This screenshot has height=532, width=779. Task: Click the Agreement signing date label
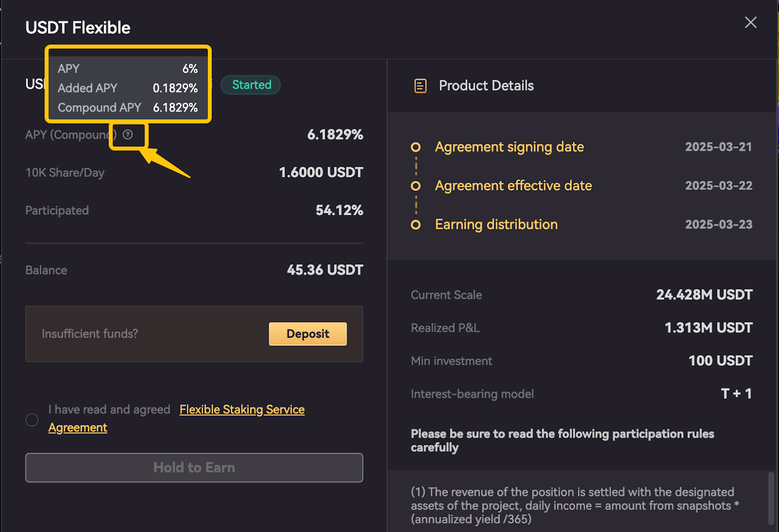pos(509,147)
